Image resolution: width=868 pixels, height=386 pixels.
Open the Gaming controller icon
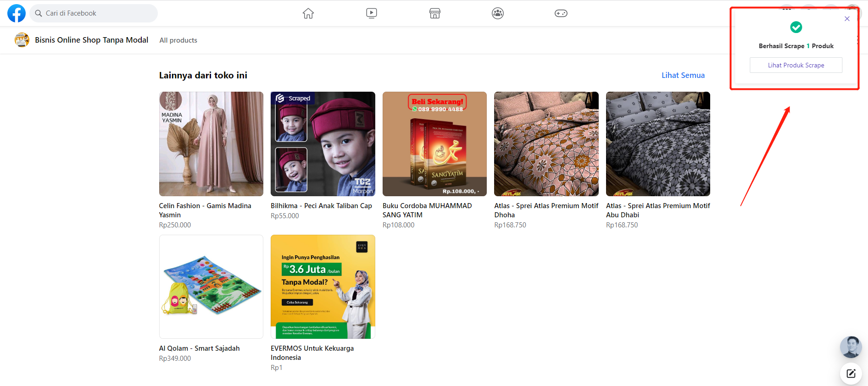(x=561, y=13)
